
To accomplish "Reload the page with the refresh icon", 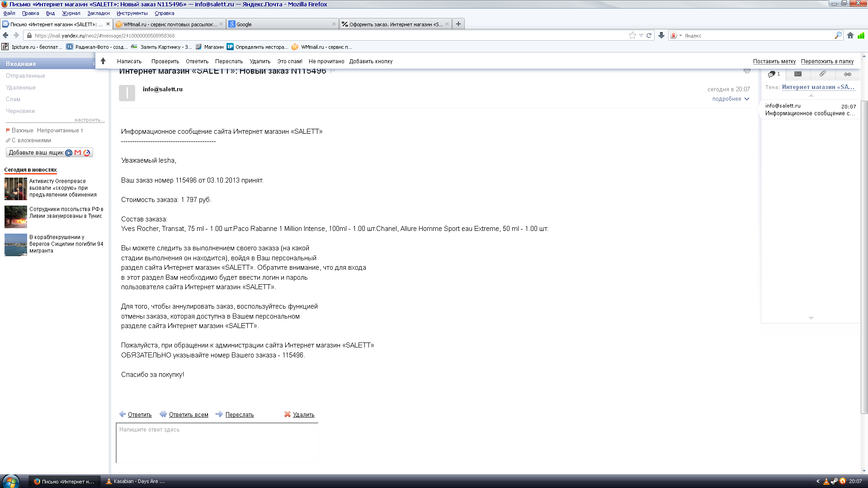I will pos(649,35).
